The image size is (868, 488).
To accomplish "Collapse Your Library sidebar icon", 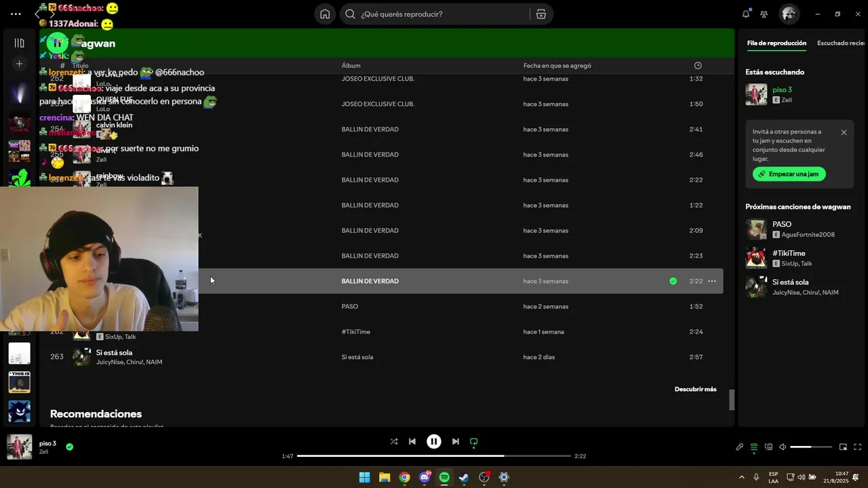I will pyautogui.click(x=19, y=43).
